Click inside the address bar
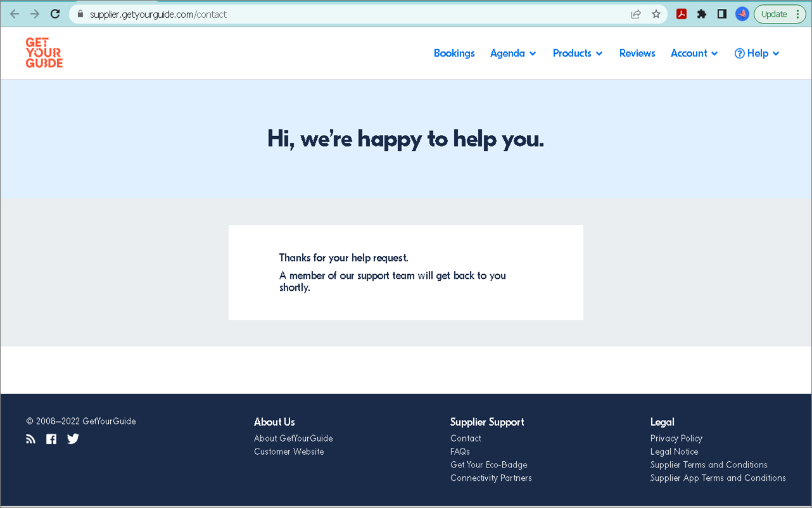The height and width of the screenshot is (508, 812). tap(253, 13)
